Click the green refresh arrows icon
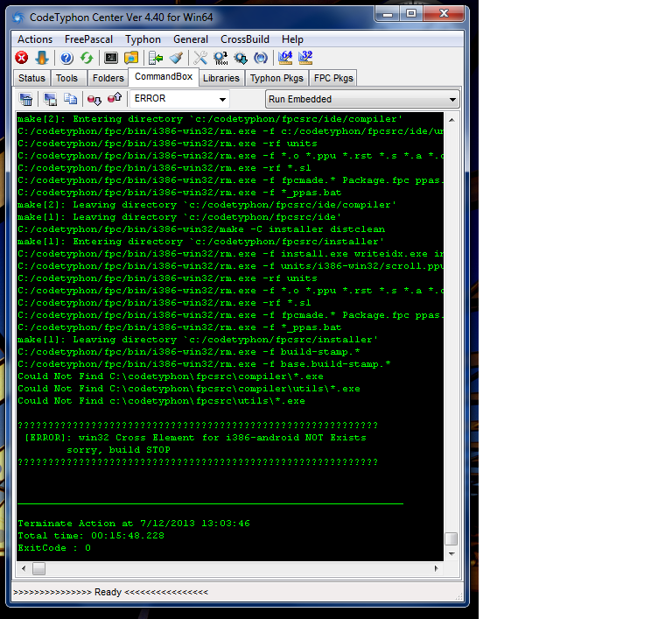Screen dimensions: 672x619 (87, 58)
